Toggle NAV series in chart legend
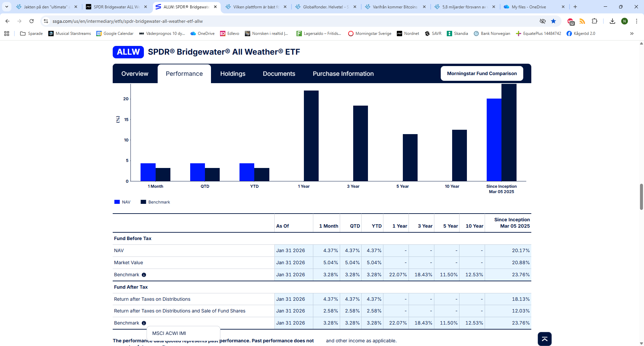This screenshot has height=346, width=644. [x=122, y=202]
